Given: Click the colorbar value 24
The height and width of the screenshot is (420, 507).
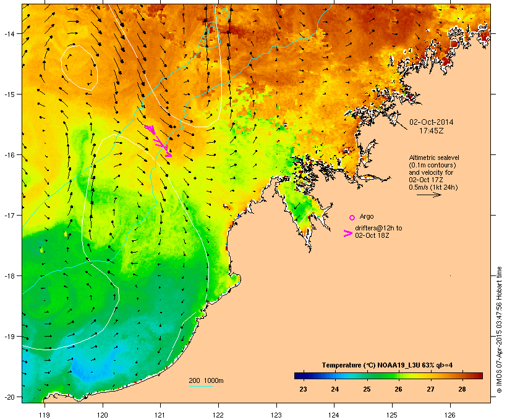Looking at the screenshot, I should pos(334,389).
